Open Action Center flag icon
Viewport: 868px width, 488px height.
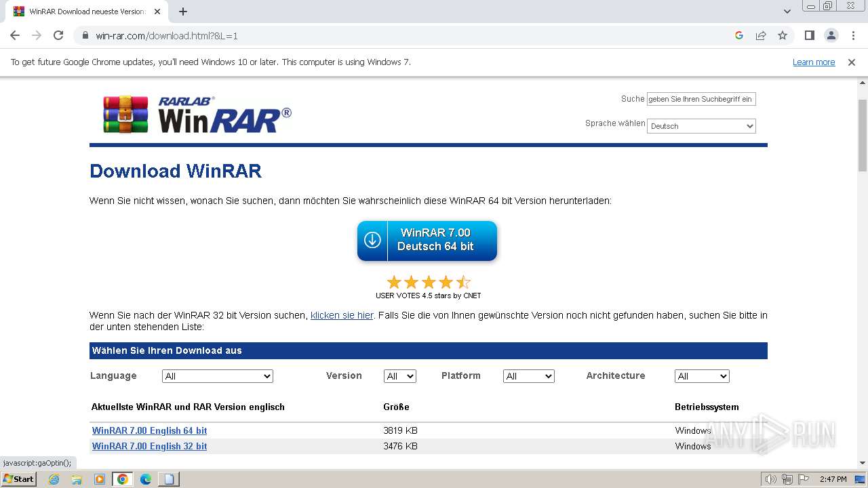pos(803,479)
